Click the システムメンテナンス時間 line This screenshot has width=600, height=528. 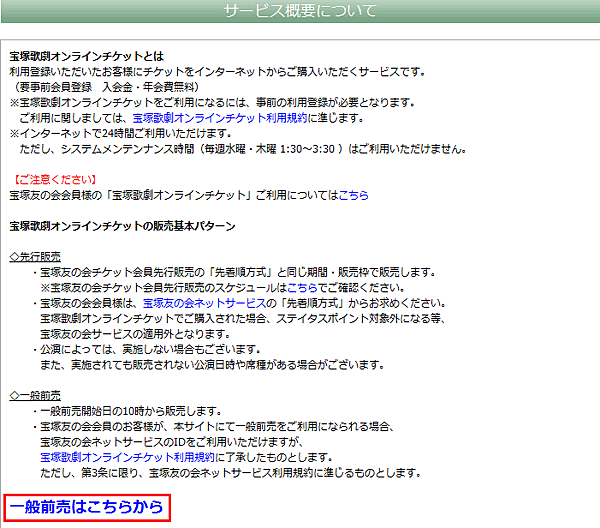tap(243, 149)
